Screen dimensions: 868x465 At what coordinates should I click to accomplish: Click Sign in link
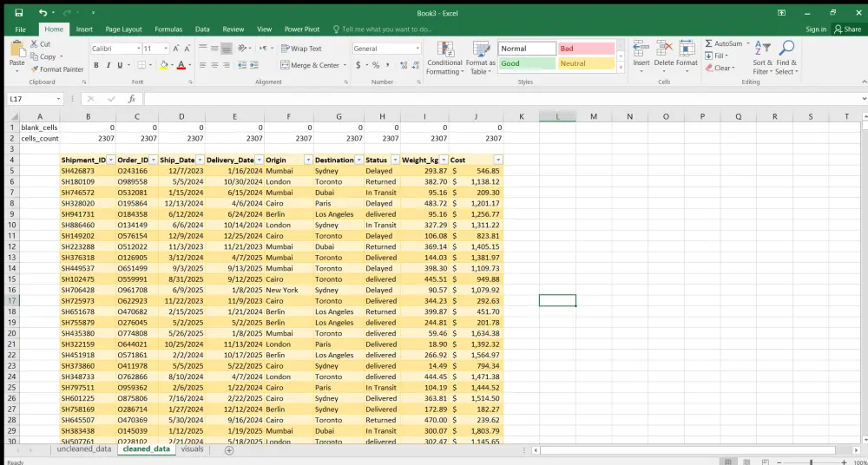(816, 29)
